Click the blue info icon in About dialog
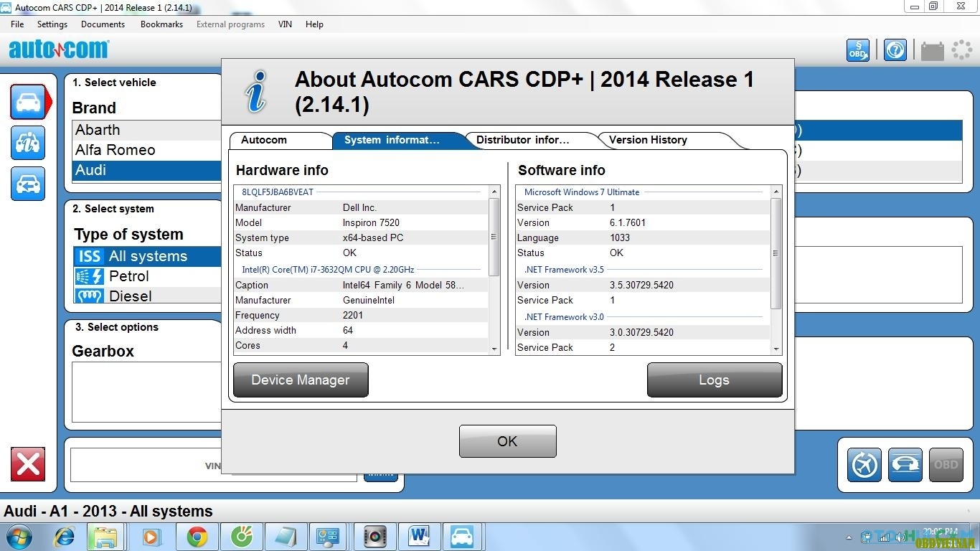Image resolution: width=980 pixels, height=551 pixels. coord(256,93)
